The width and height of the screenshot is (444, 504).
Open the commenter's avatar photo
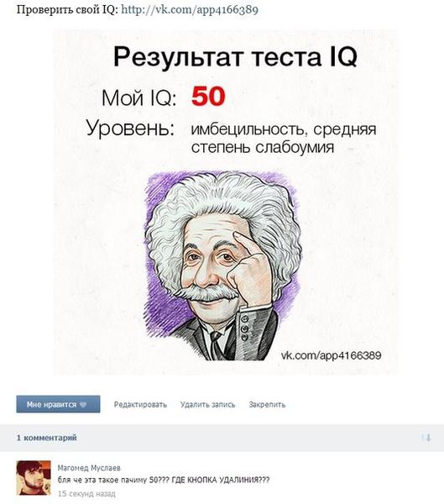pos(34,478)
